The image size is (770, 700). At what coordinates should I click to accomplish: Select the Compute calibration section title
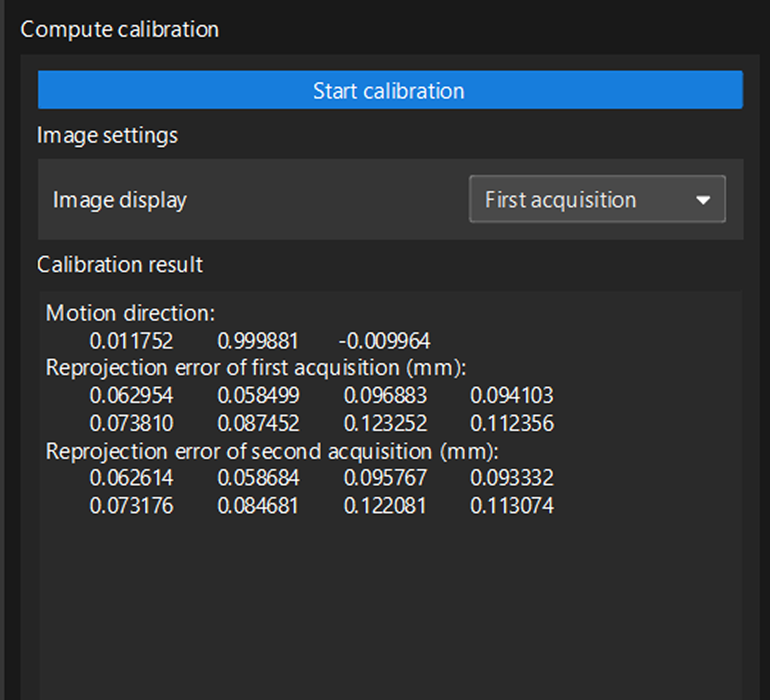click(120, 30)
